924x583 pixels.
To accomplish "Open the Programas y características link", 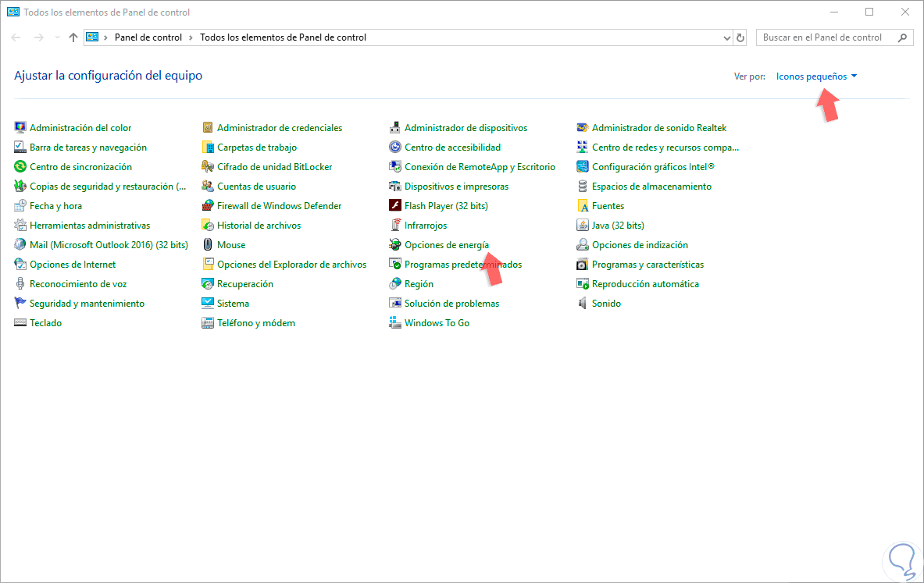I will pyautogui.click(x=648, y=265).
